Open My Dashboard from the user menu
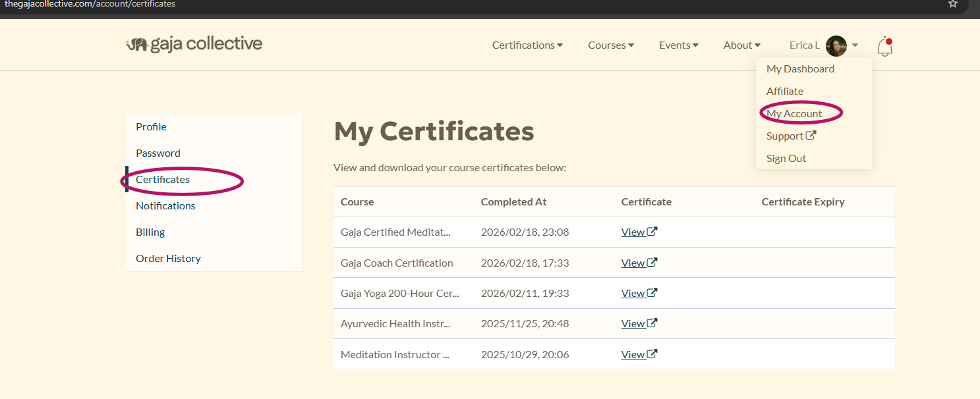This screenshot has height=399, width=980. [800, 68]
